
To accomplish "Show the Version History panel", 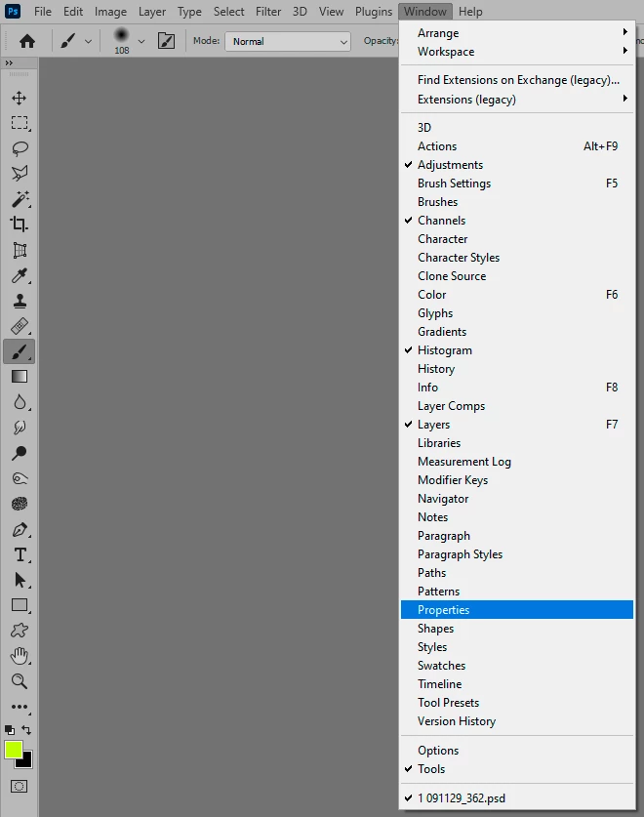I will [517, 721].
